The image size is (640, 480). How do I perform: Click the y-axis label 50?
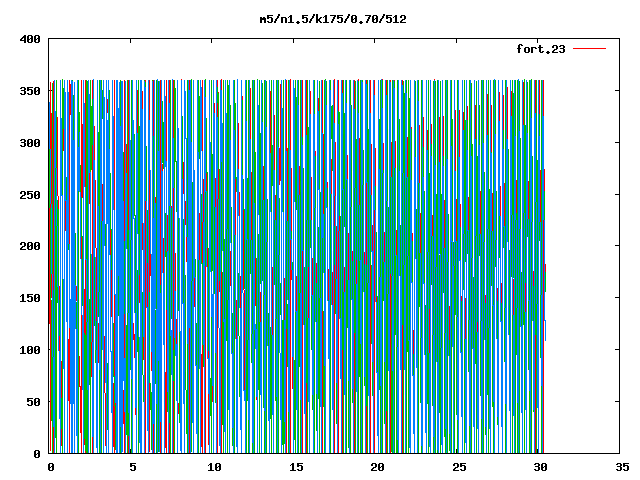[33, 402]
